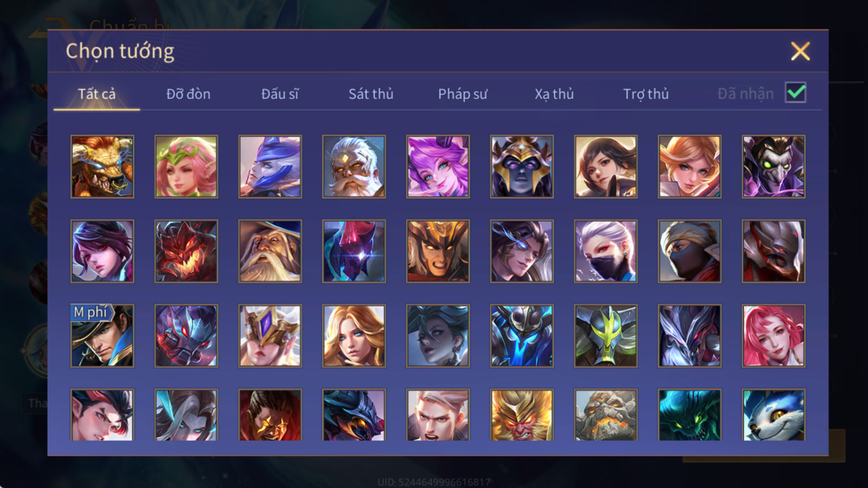Screen dimensions: 868x488
Task: Open the 'Sát thủ' tab
Action: pyautogui.click(x=371, y=94)
